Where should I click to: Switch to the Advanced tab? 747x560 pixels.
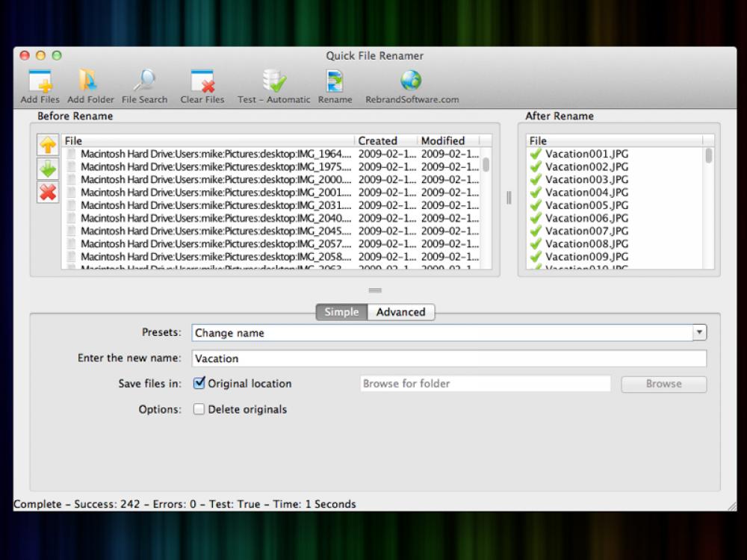401,312
